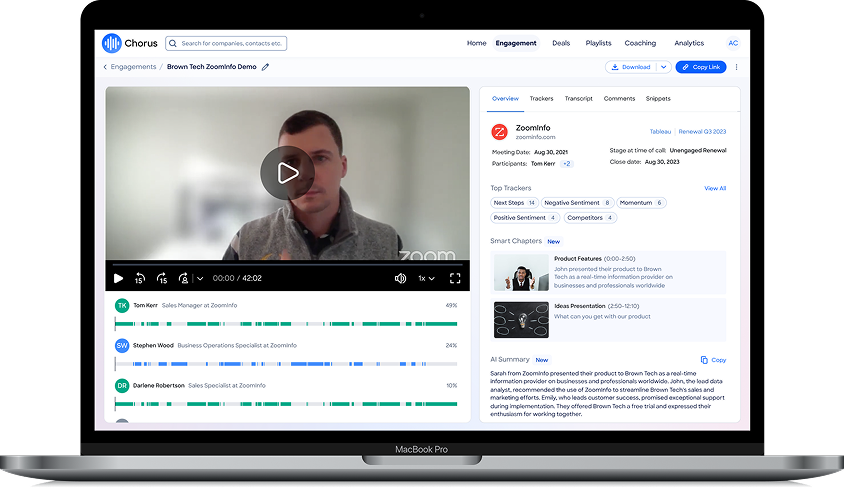Open the 1x playback speed dropdown
The width and height of the screenshot is (844, 488).
point(426,278)
